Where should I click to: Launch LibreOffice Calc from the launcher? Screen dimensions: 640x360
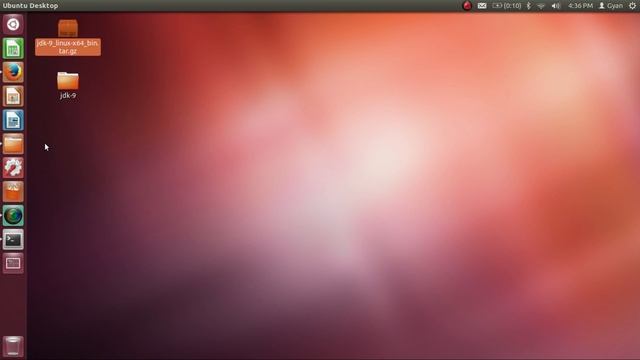coord(13,49)
